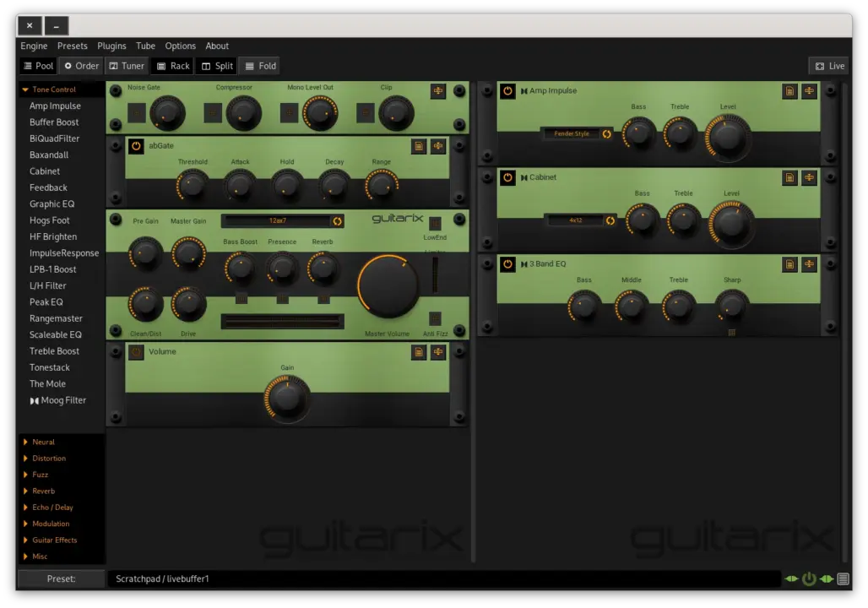The image size is (868, 608).
Task: Click green power icon in status bar
Action: [x=809, y=579]
